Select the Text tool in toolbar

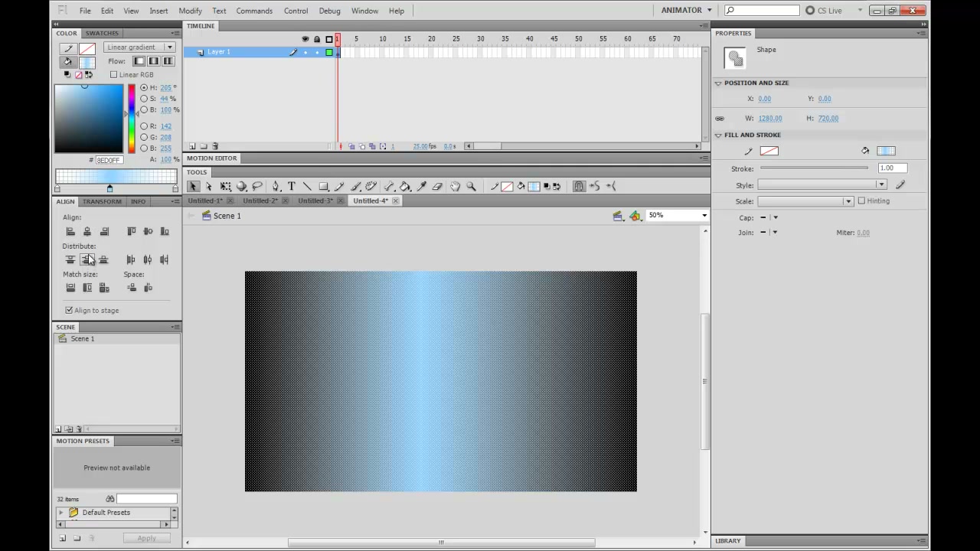coord(292,186)
